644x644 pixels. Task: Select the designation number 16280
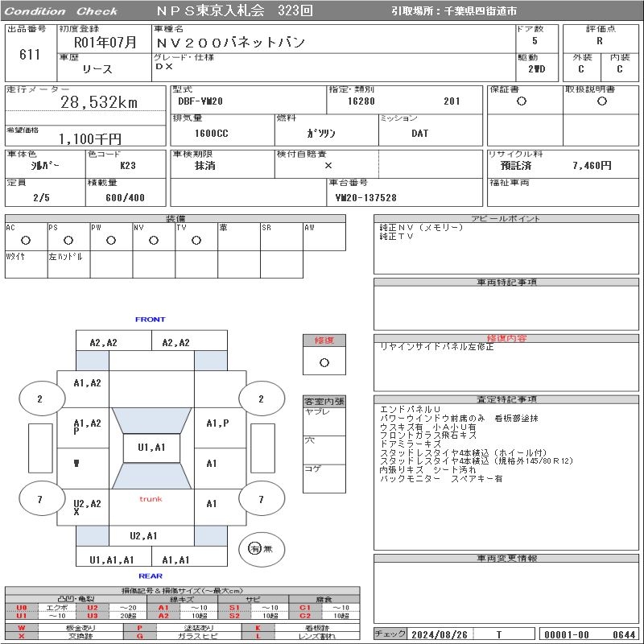point(361,101)
